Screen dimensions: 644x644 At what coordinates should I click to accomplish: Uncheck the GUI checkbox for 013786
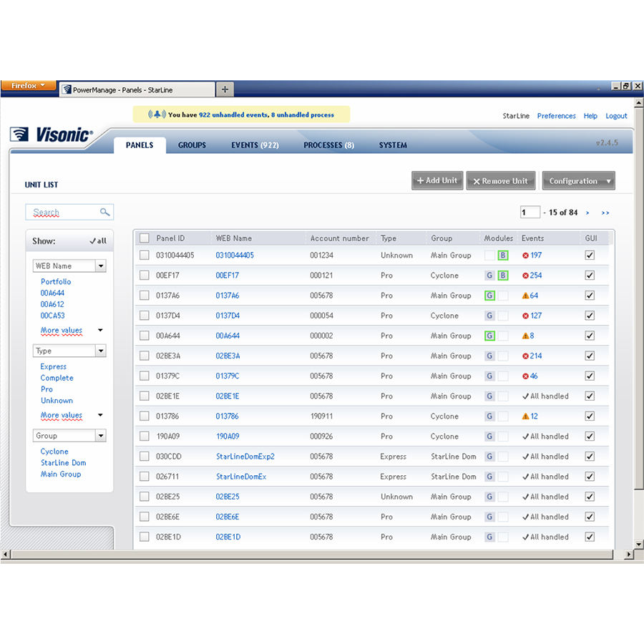tap(590, 416)
